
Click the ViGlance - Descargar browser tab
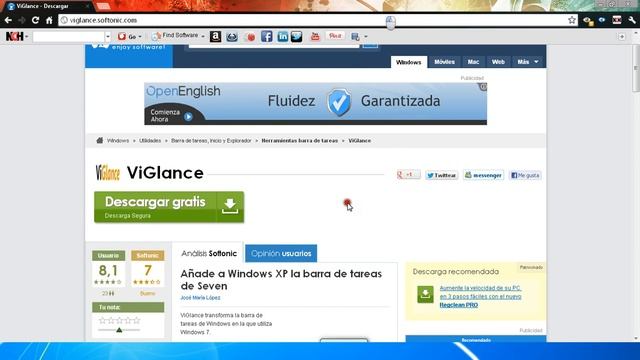pos(48,6)
